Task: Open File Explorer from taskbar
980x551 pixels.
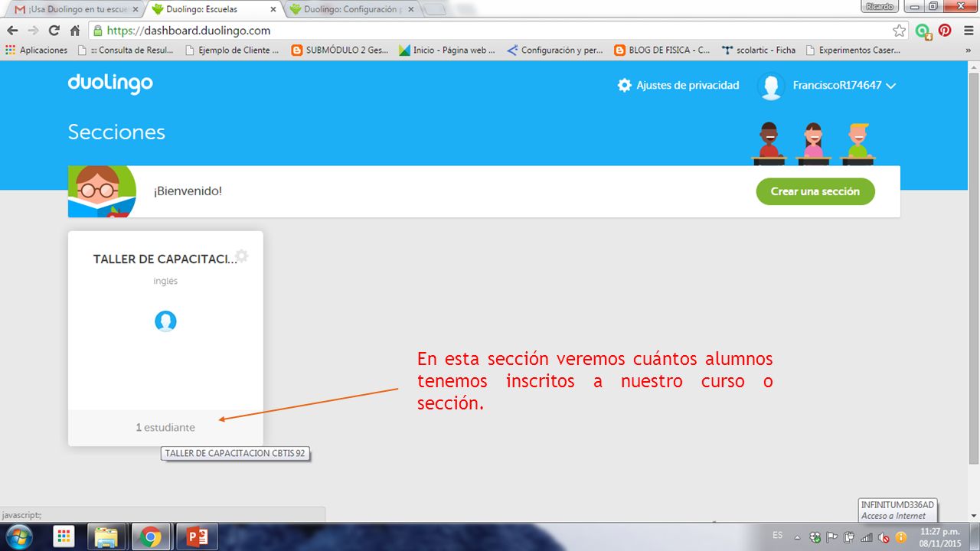Action: pyautogui.click(x=107, y=536)
